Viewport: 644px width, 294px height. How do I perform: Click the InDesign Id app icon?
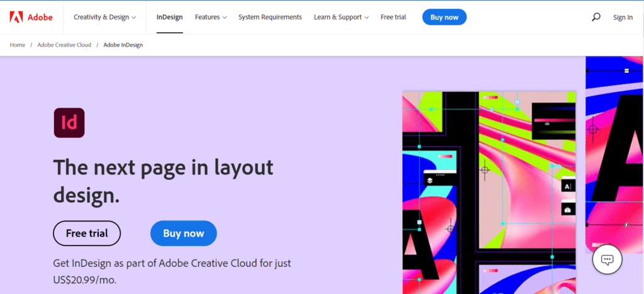69,123
